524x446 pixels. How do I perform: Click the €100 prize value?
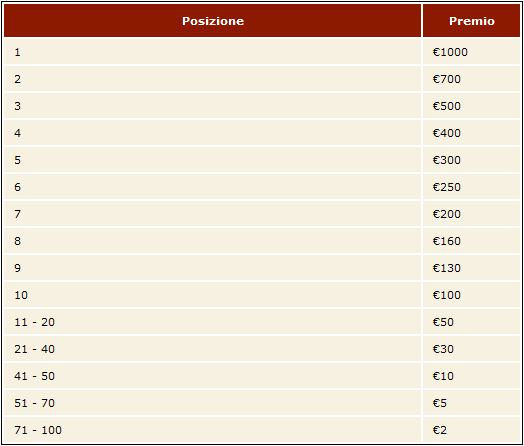[x=447, y=295]
